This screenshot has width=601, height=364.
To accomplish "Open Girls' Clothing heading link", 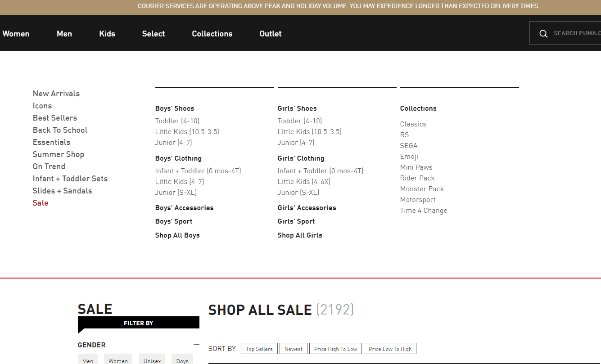I will [301, 158].
